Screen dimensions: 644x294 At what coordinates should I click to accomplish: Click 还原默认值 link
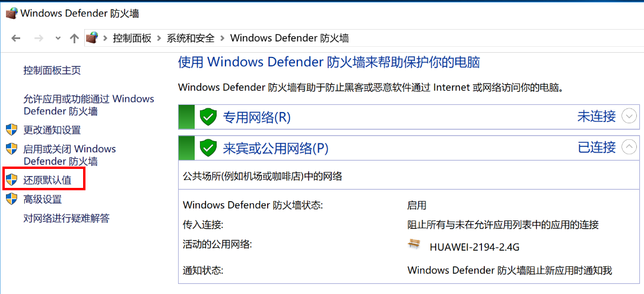pos(47,180)
